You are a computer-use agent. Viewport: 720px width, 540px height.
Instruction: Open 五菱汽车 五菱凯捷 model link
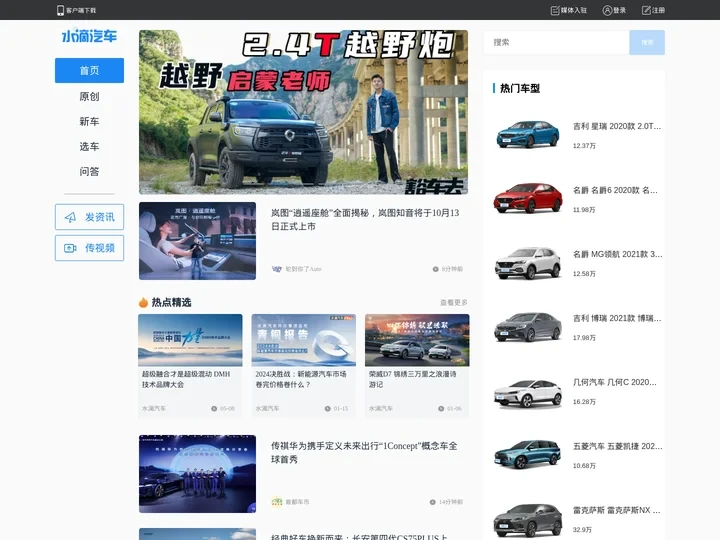(x=618, y=446)
